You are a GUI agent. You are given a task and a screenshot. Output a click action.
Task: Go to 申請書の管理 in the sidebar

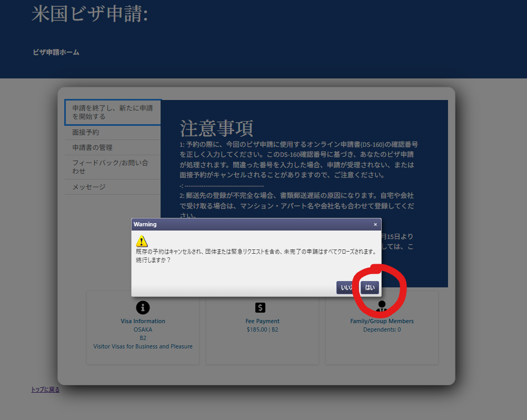tap(92, 148)
